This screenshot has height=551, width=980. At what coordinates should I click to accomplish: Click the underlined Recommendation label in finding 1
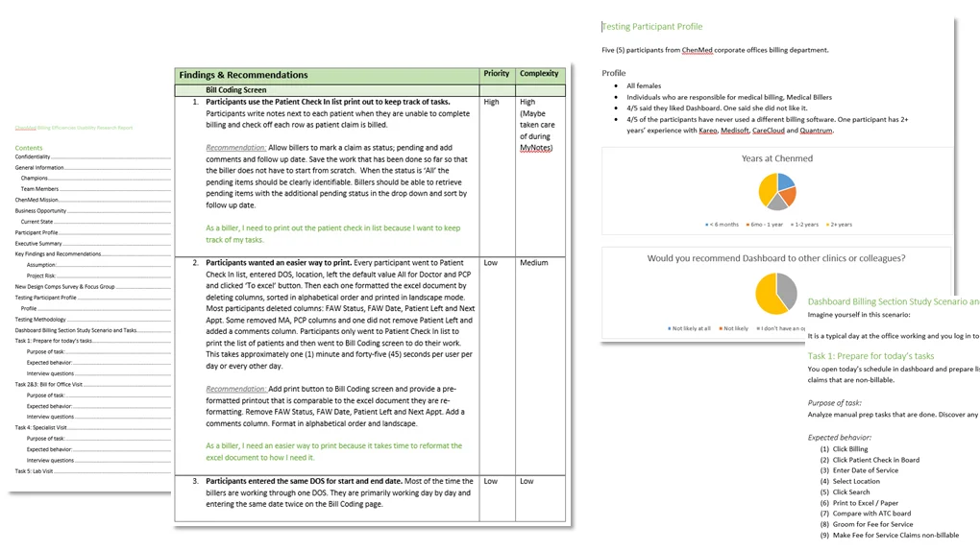coord(235,148)
